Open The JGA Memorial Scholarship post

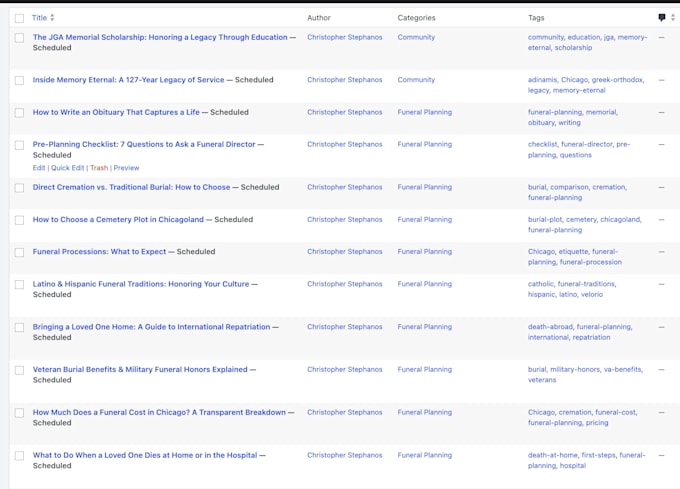pos(160,37)
